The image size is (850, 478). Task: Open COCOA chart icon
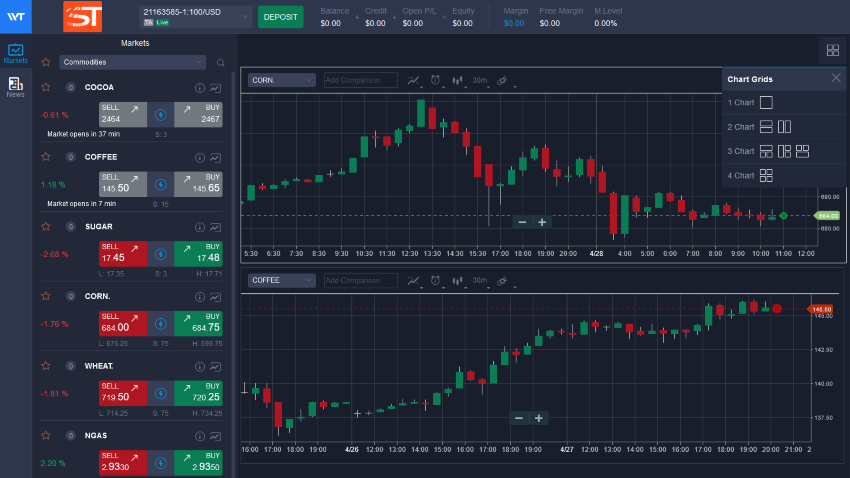[215, 88]
